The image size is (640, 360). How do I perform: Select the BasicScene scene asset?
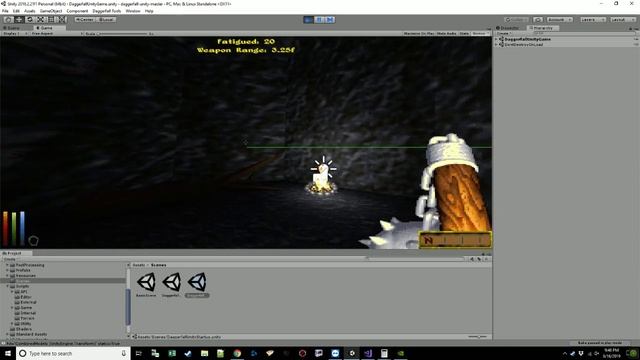tap(146, 285)
